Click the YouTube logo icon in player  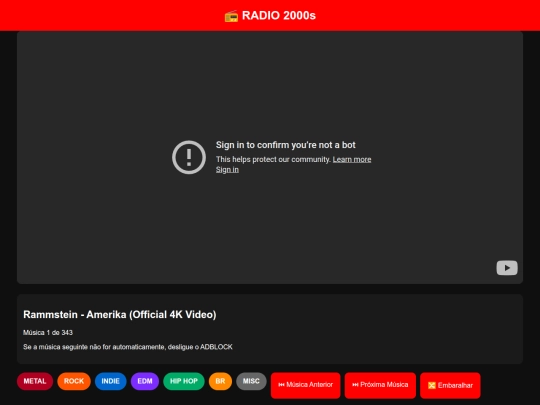[x=507, y=268]
